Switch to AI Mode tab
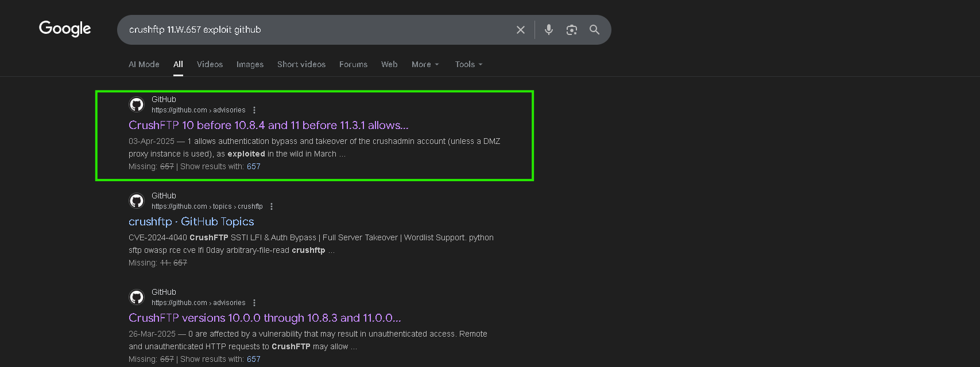 (x=144, y=64)
